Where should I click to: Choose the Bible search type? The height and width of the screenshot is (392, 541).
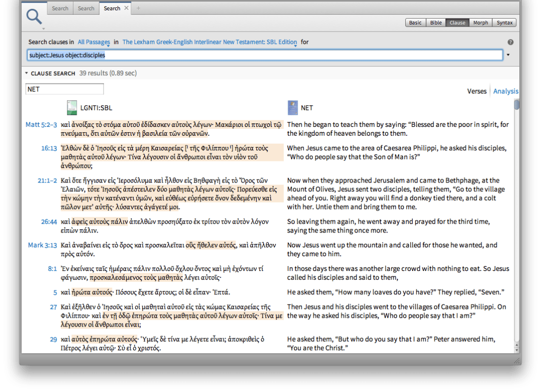click(x=436, y=23)
